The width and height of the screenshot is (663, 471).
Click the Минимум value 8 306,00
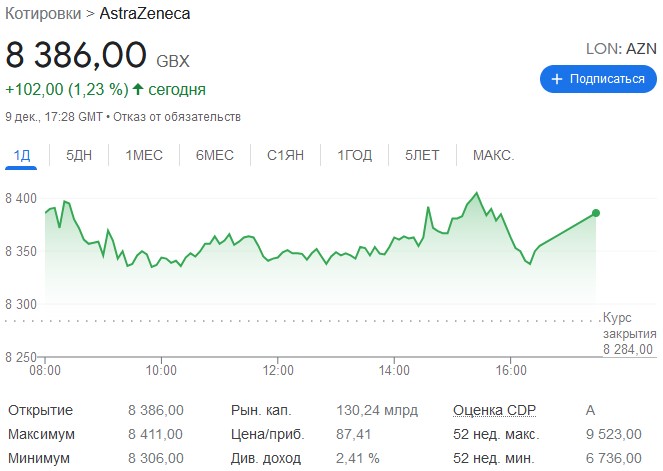coord(156,458)
